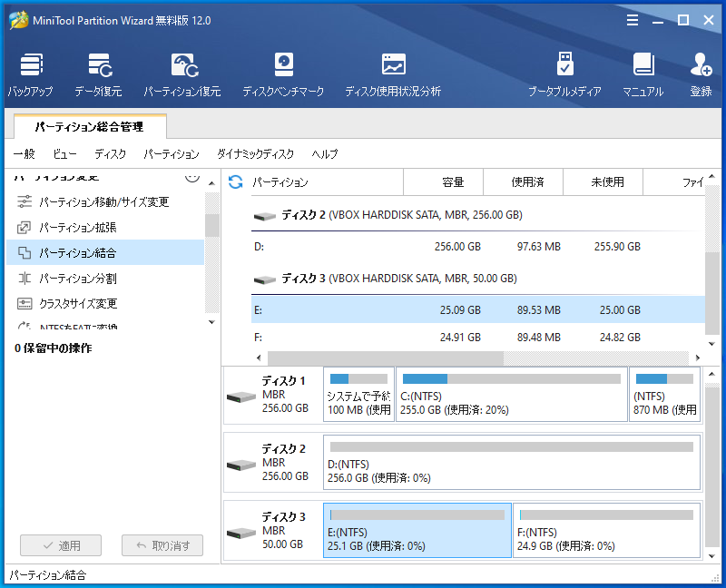The width and height of the screenshot is (726, 588).
Task: Open the ディスク menu
Action: pos(110,153)
